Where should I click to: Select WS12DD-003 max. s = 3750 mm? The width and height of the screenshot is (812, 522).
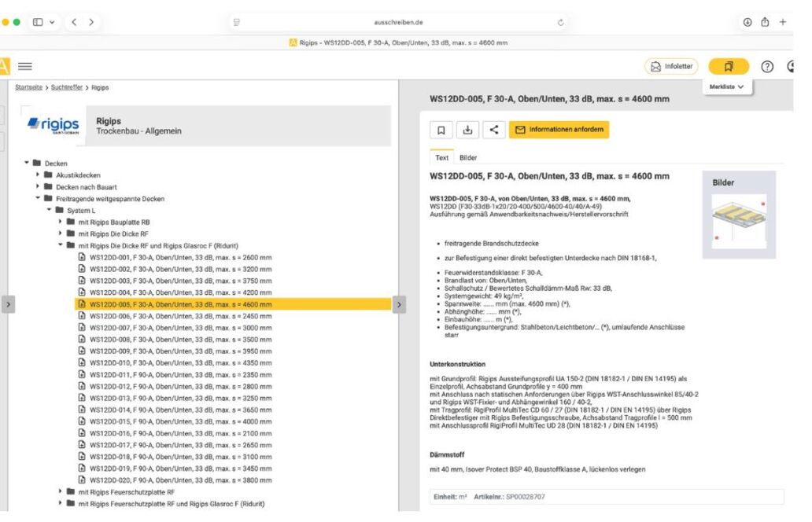181,281
